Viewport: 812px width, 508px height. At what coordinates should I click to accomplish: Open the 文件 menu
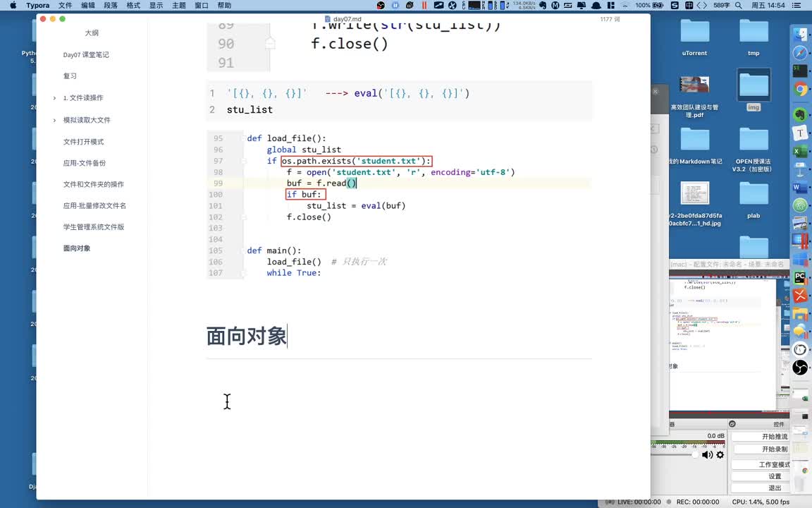[66, 5]
